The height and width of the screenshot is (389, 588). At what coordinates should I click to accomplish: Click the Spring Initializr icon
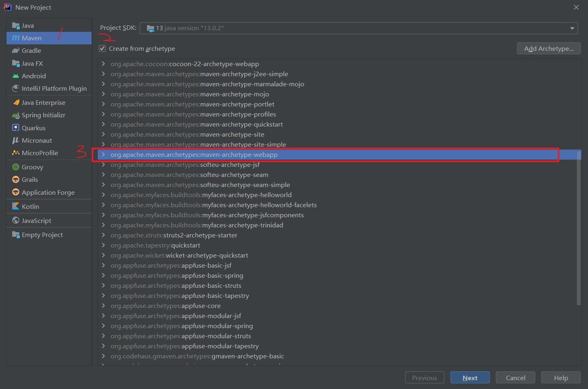pyautogui.click(x=16, y=115)
